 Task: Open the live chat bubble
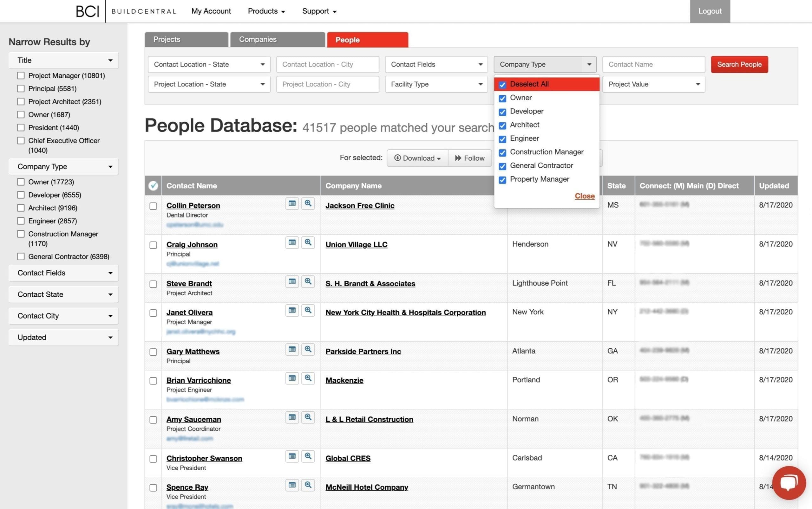[x=789, y=483]
